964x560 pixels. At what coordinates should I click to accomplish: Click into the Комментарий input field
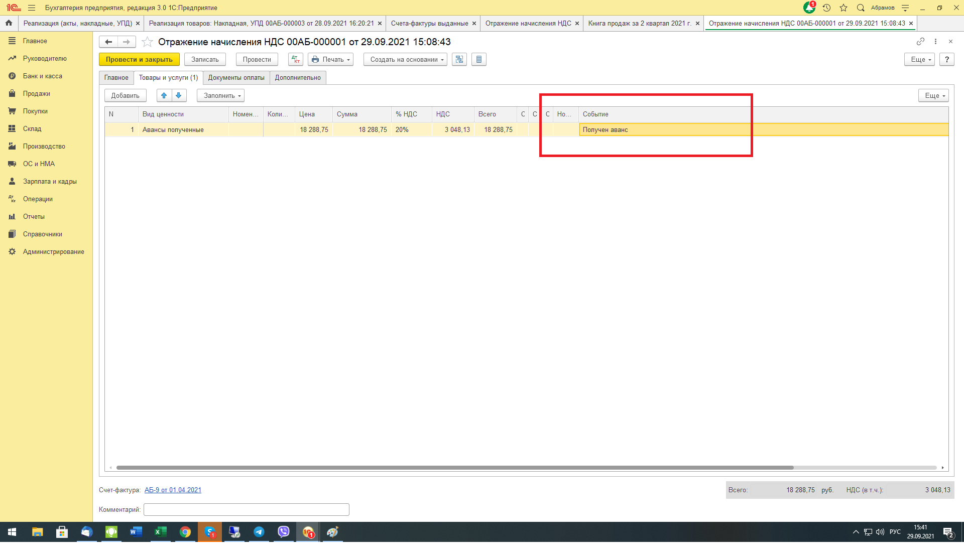(x=246, y=509)
